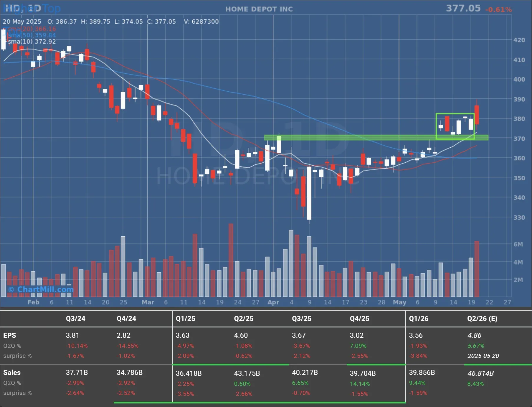The image size is (532, 407).
Task: Click the EPS row label
Action: (x=10, y=335)
